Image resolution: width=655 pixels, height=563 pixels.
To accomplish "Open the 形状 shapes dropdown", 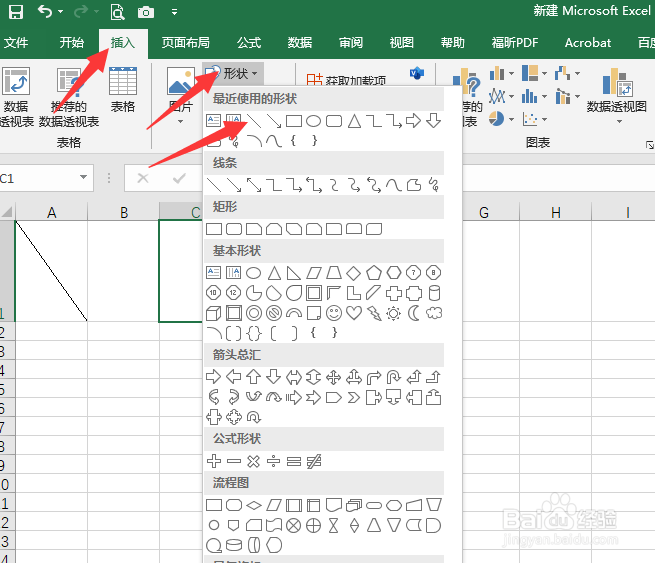I will [x=233, y=74].
